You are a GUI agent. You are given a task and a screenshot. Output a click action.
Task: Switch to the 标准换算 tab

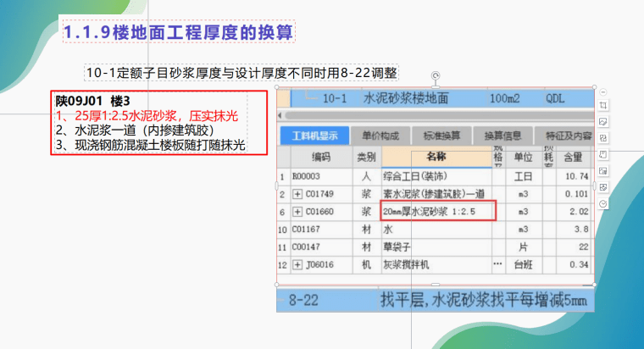[441, 136]
